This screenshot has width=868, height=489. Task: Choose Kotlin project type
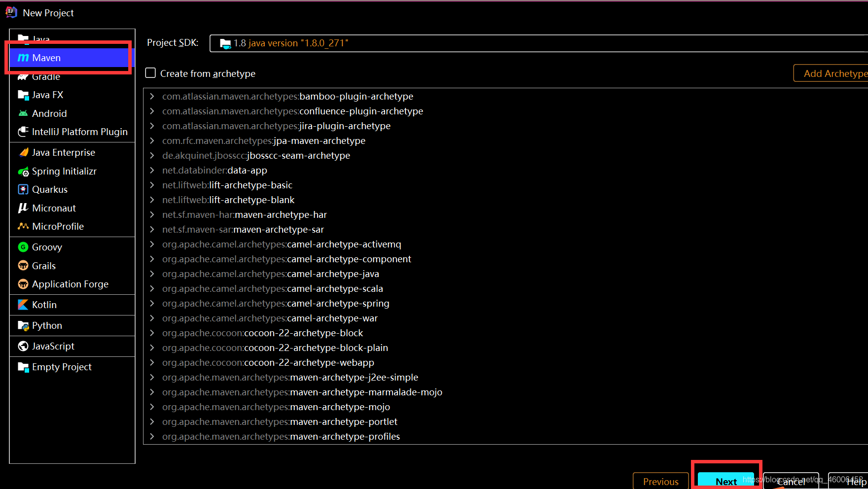(x=72, y=305)
